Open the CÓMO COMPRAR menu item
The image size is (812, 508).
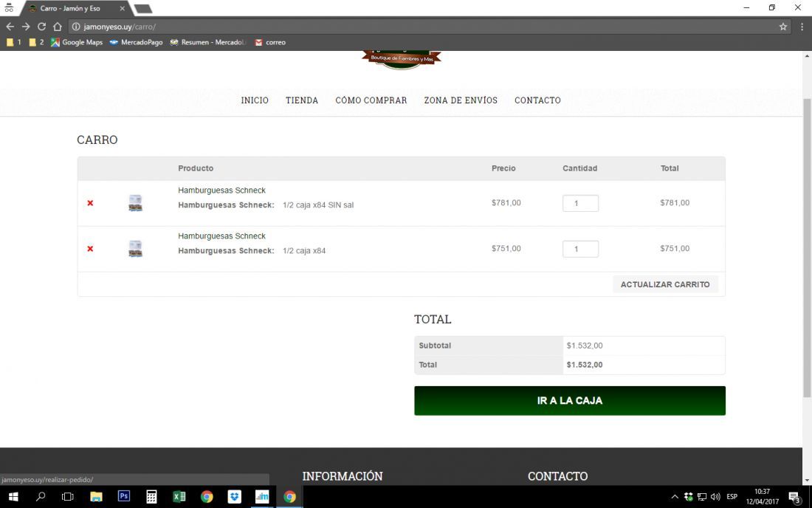point(371,100)
